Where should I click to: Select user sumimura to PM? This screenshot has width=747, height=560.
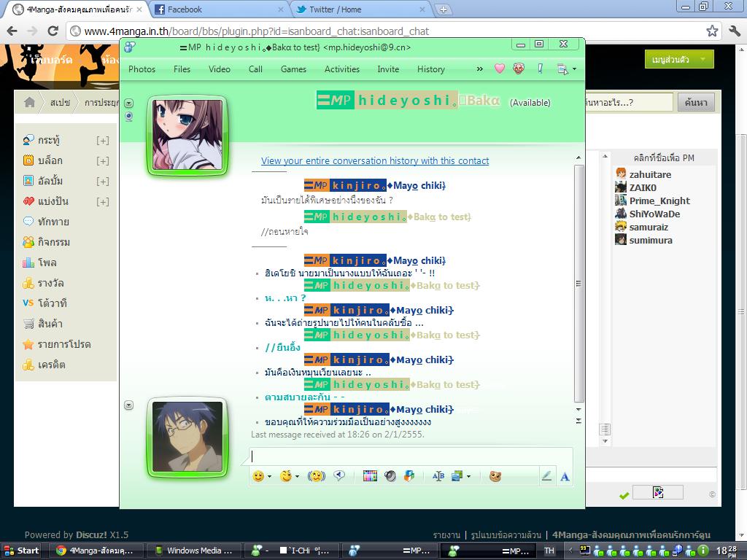pos(651,240)
